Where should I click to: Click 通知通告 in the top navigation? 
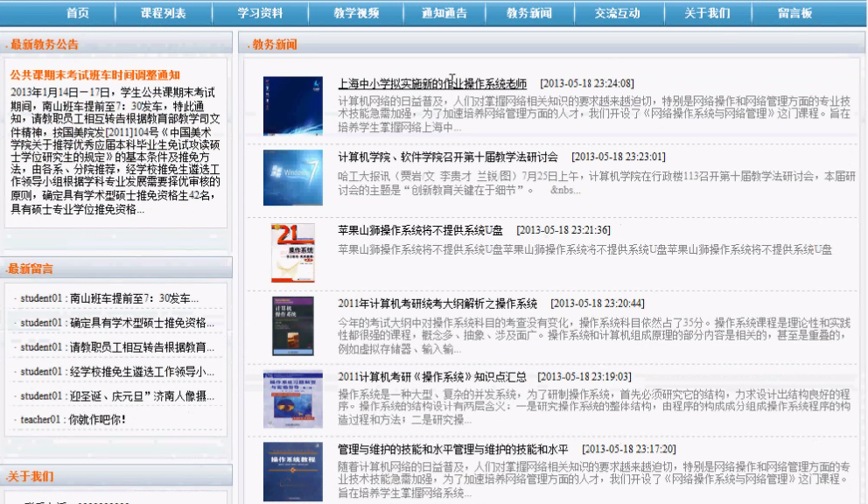(x=444, y=13)
